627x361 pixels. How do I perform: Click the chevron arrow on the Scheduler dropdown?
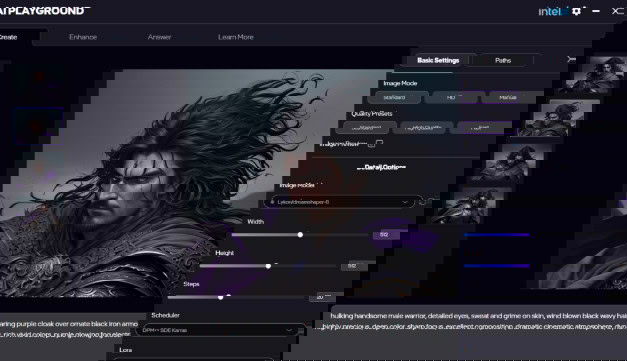coord(289,330)
